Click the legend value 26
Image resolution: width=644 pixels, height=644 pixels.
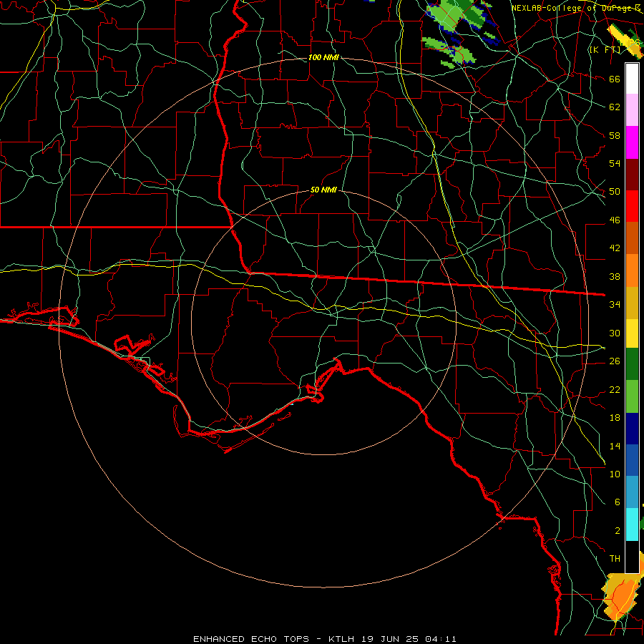click(x=615, y=361)
